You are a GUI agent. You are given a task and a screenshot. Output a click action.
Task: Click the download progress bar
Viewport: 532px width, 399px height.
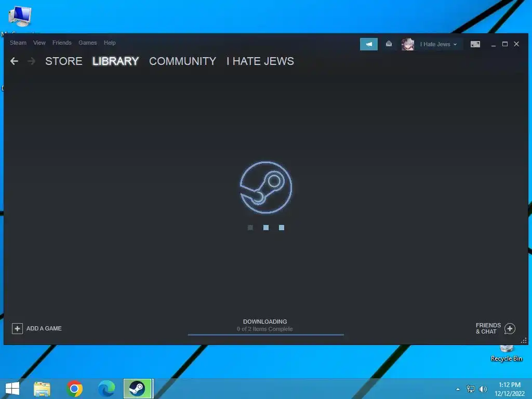pos(265,335)
